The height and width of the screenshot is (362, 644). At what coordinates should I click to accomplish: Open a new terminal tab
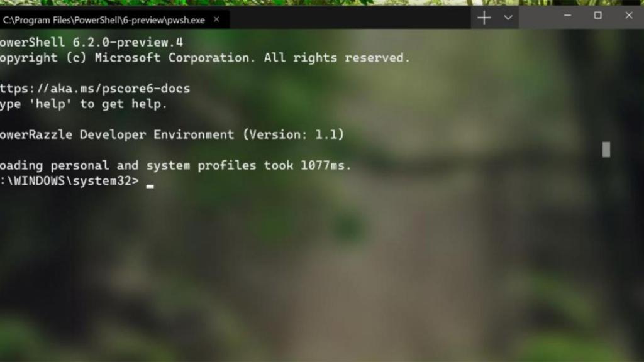pos(484,18)
